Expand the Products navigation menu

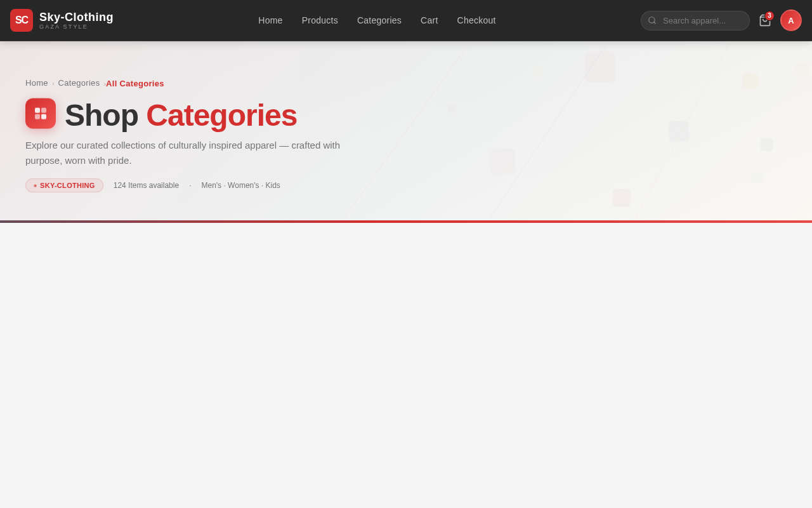tap(320, 20)
